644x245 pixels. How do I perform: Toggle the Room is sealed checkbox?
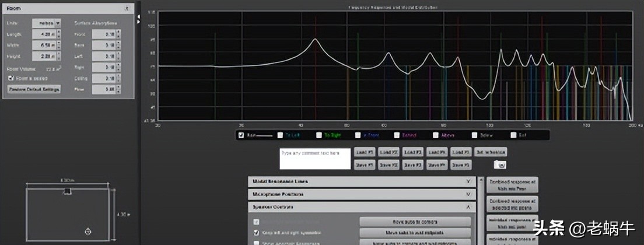pyautogui.click(x=10, y=77)
